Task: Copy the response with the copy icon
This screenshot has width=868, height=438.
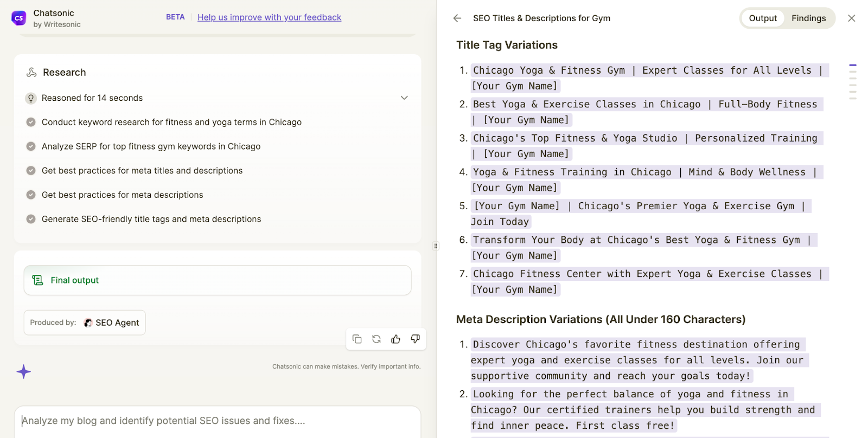Action: pos(357,339)
